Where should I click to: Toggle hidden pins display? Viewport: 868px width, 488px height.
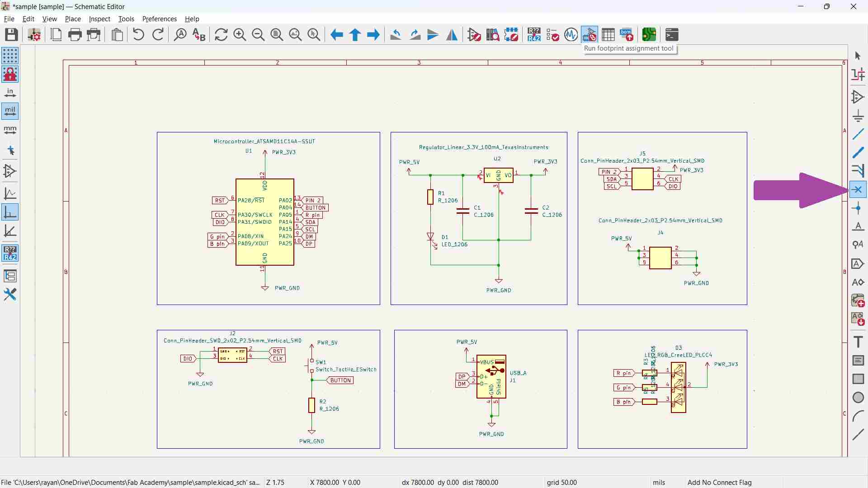[x=10, y=171]
